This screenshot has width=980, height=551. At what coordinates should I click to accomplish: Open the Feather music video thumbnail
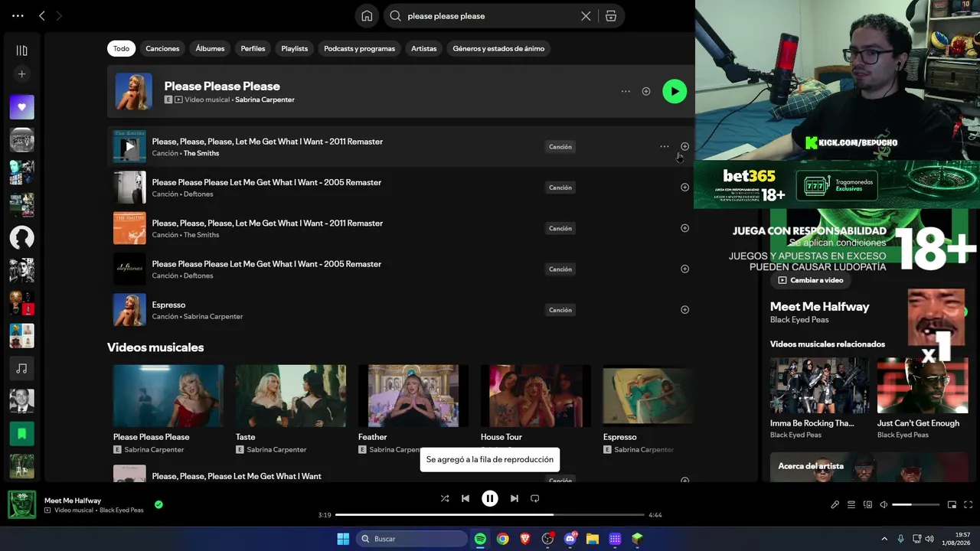pyautogui.click(x=413, y=396)
